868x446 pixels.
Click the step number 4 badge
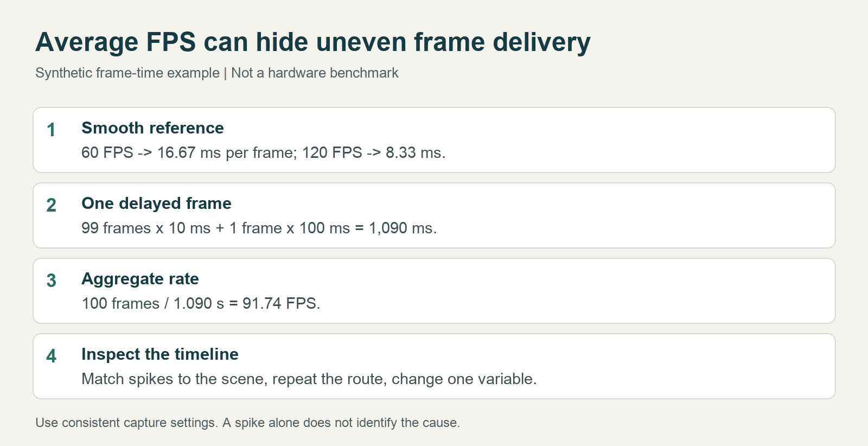tap(51, 356)
